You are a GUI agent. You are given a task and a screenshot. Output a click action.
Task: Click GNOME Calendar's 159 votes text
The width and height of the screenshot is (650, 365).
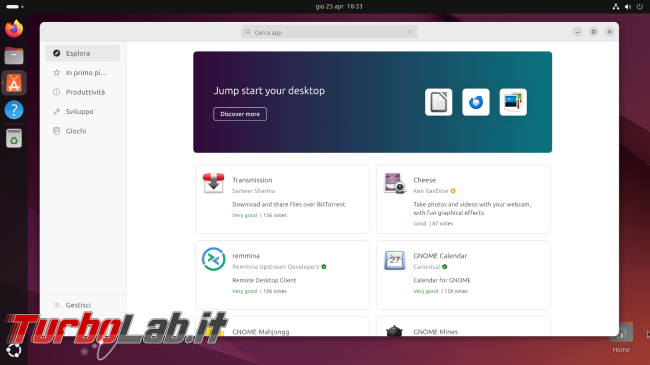pyautogui.click(x=456, y=291)
